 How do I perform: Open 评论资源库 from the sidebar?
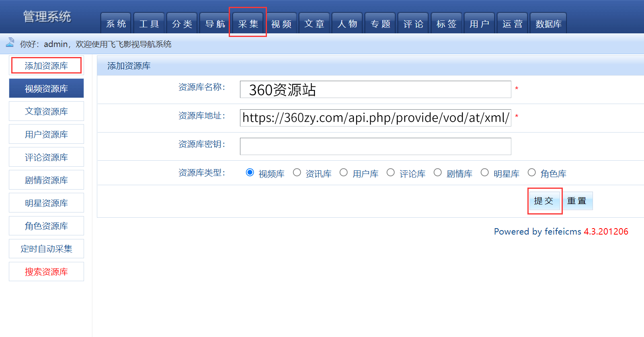click(46, 157)
